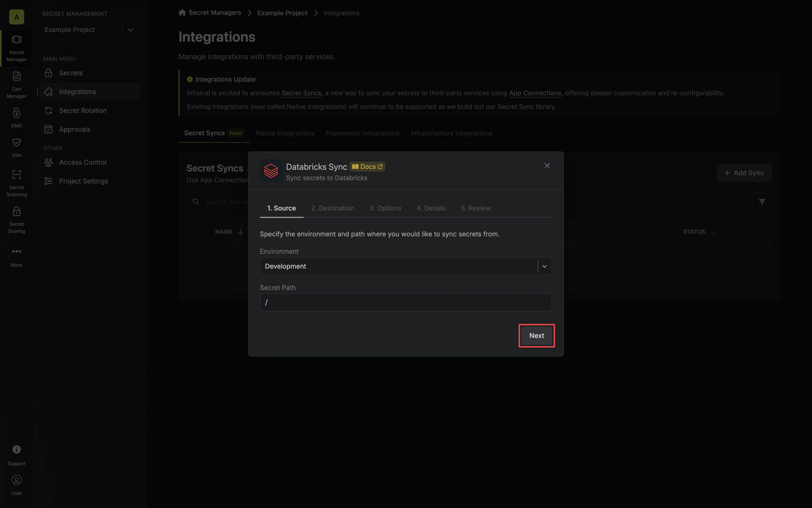The width and height of the screenshot is (812, 508).
Task: Go to Secret Managers breadcrumb
Action: (215, 12)
